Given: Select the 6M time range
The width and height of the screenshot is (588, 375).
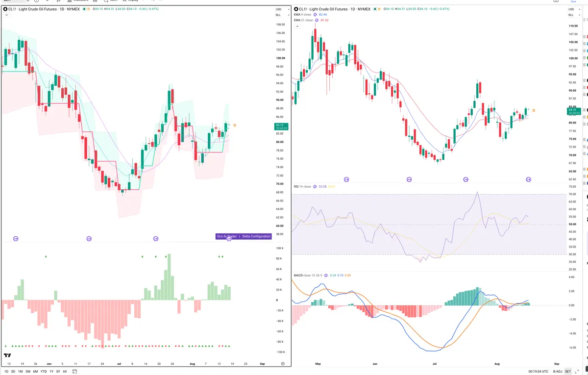Looking at the screenshot, I should tap(35, 372).
